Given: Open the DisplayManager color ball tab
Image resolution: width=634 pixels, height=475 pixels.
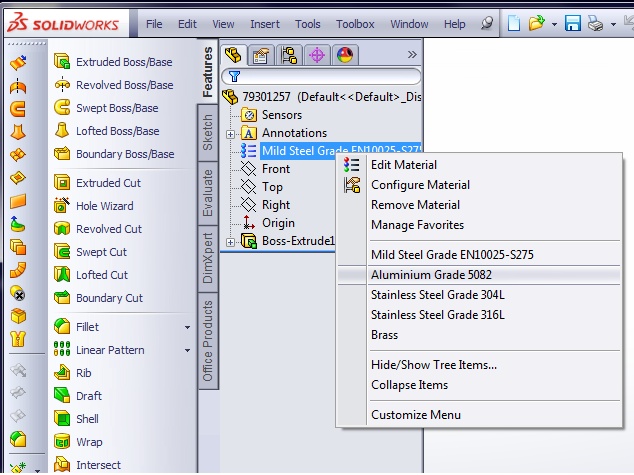Looking at the screenshot, I should [x=344, y=55].
